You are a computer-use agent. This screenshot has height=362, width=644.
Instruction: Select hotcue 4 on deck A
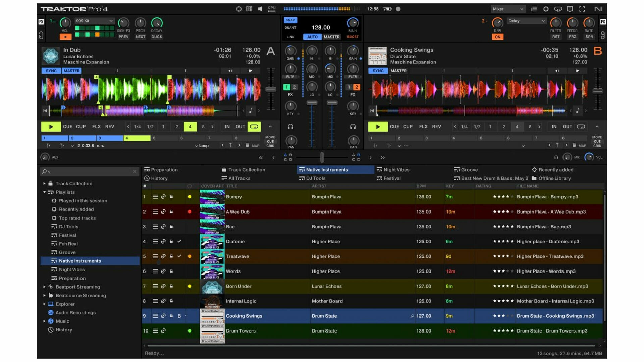pyautogui.click(x=137, y=138)
